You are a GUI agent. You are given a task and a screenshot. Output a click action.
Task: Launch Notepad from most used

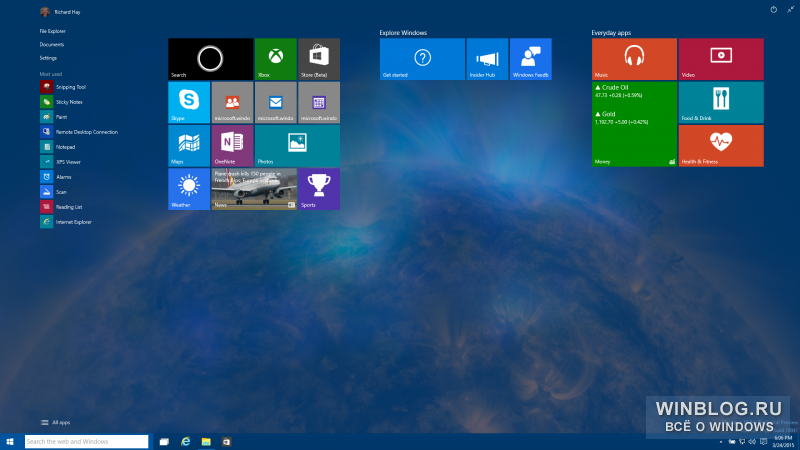click(58, 147)
